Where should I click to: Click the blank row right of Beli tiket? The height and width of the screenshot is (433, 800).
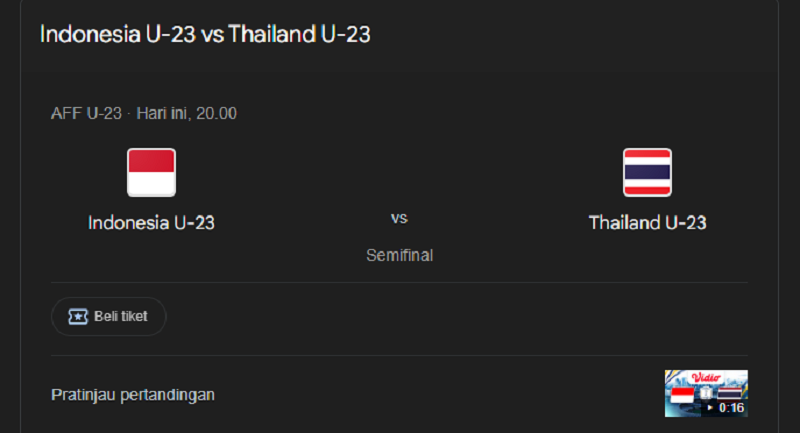click(x=457, y=317)
